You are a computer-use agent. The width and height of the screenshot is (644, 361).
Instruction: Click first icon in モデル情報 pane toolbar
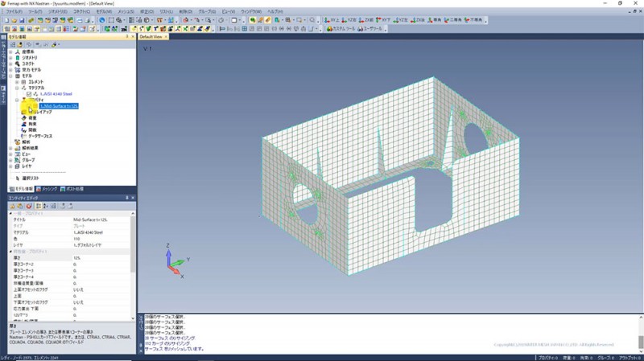(x=12, y=44)
